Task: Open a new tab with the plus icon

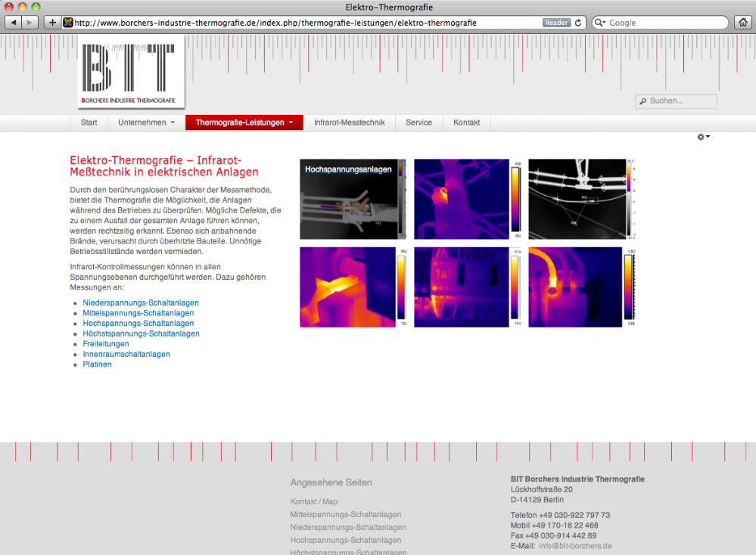Action: click(x=51, y=22)
